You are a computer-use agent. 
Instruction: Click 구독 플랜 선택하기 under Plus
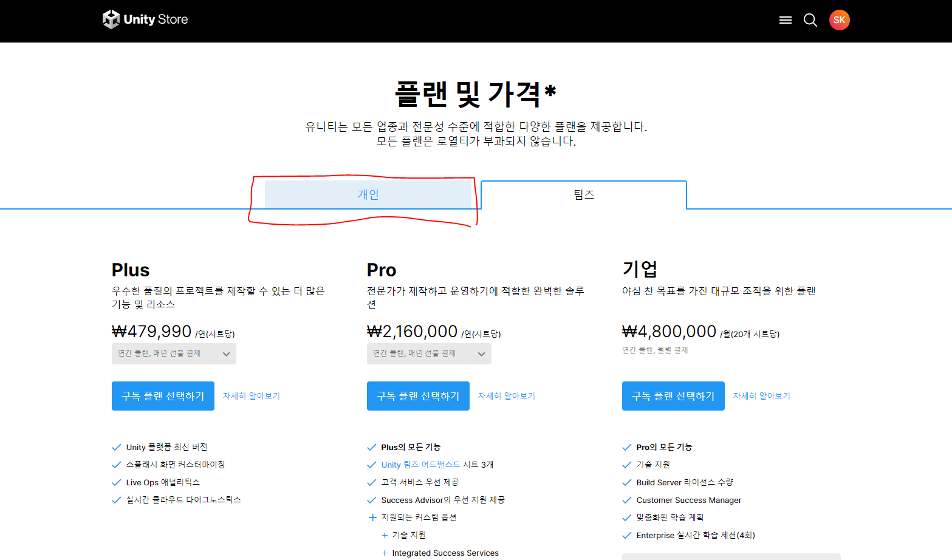tap(163, 396)
